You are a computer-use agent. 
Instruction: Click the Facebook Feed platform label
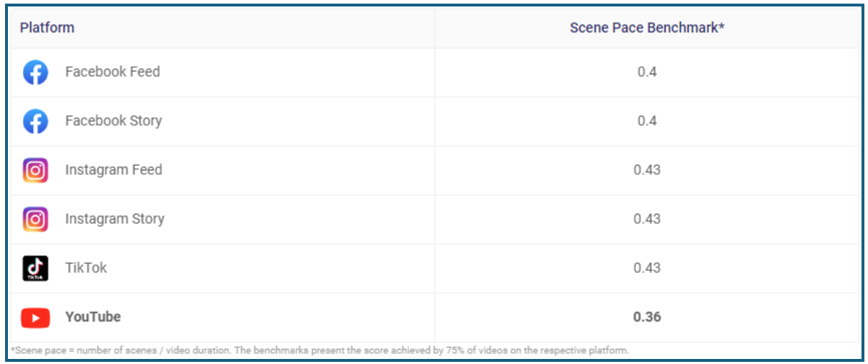113,72
